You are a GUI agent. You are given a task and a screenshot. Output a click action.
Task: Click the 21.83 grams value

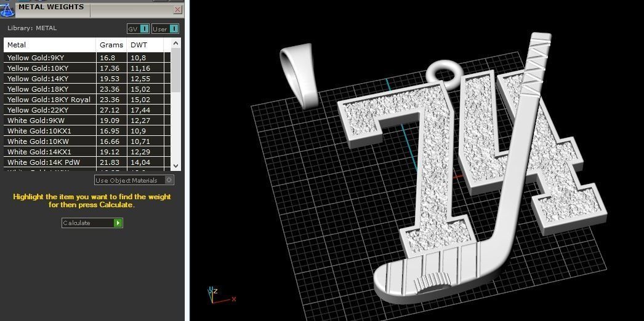pos(110,162)
